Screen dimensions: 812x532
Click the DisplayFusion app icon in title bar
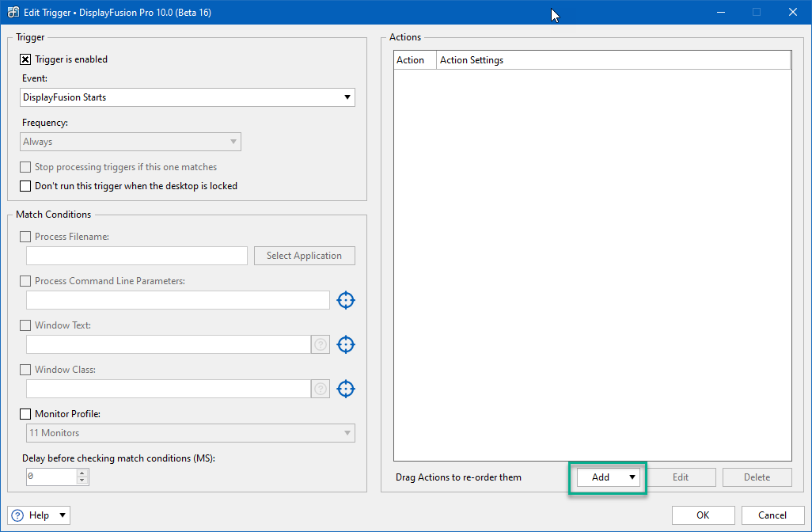pos(13,12)
